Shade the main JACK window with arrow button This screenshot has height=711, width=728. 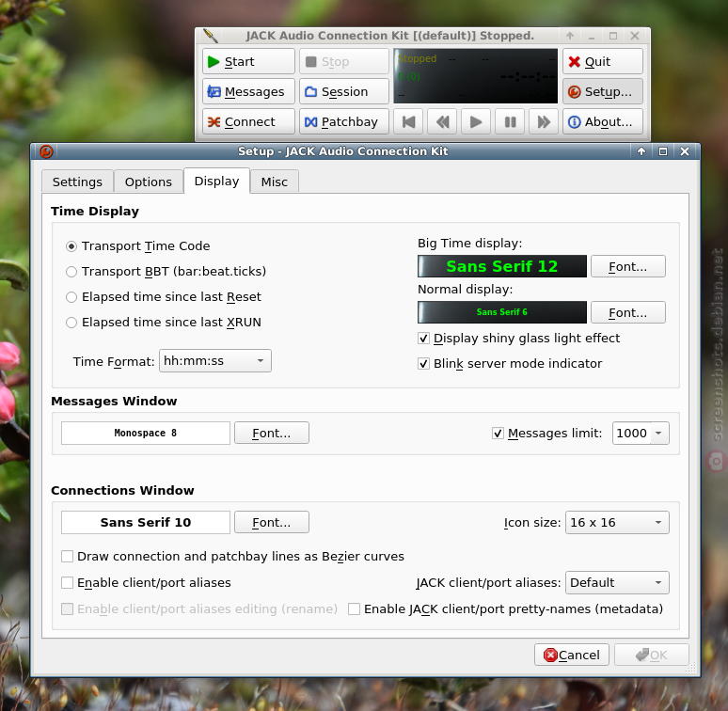coord(570,36)
